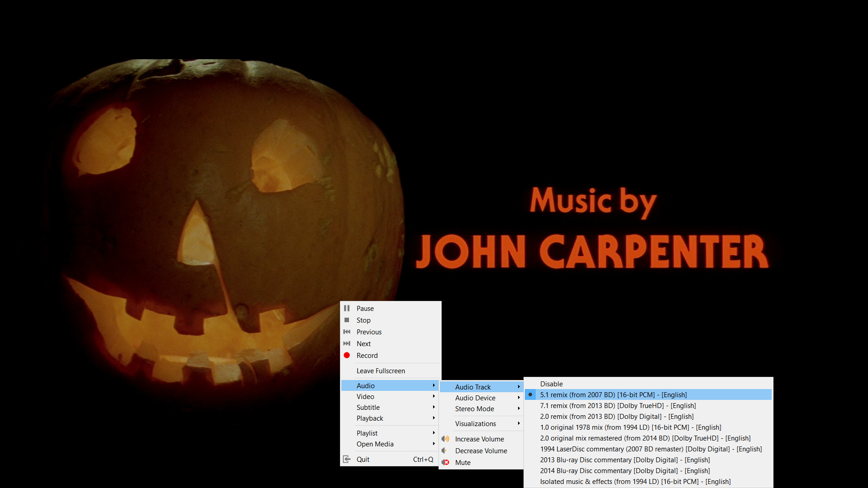Select the 5.1 remix 2007 BD track
The height and width of the screenshot is (488, 868).
[x=648, y=394]
